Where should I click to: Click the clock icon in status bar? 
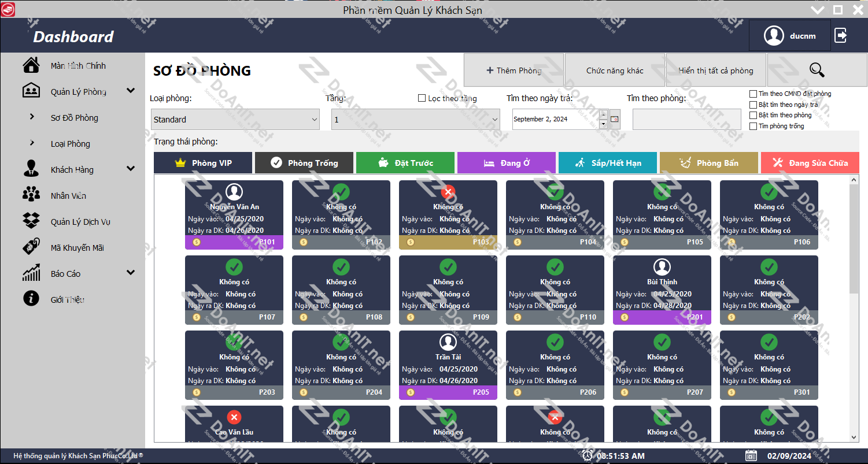pos(588,456)
